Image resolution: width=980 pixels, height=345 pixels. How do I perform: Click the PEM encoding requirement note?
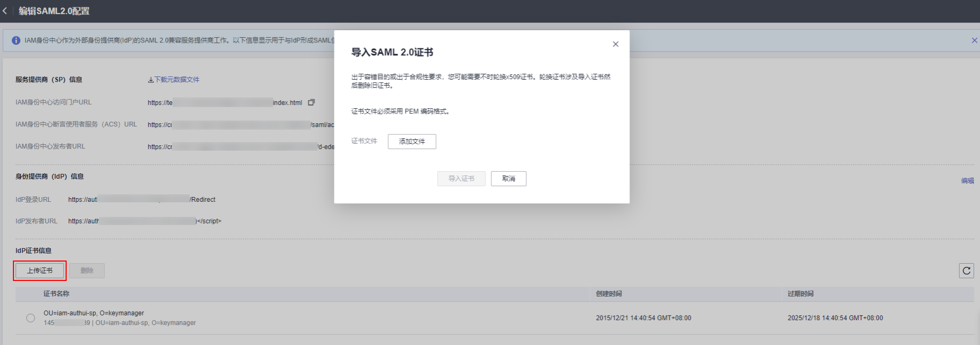pyautogui.click(x=400, y=111)
